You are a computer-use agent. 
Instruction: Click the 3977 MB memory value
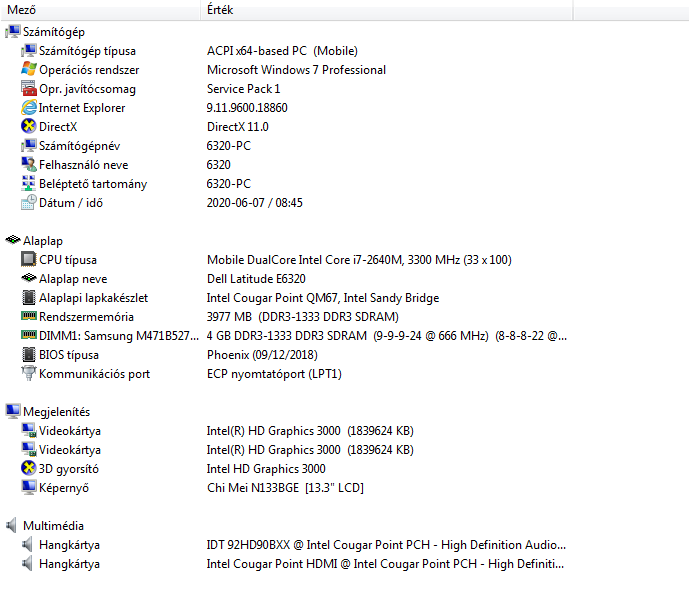303,317
